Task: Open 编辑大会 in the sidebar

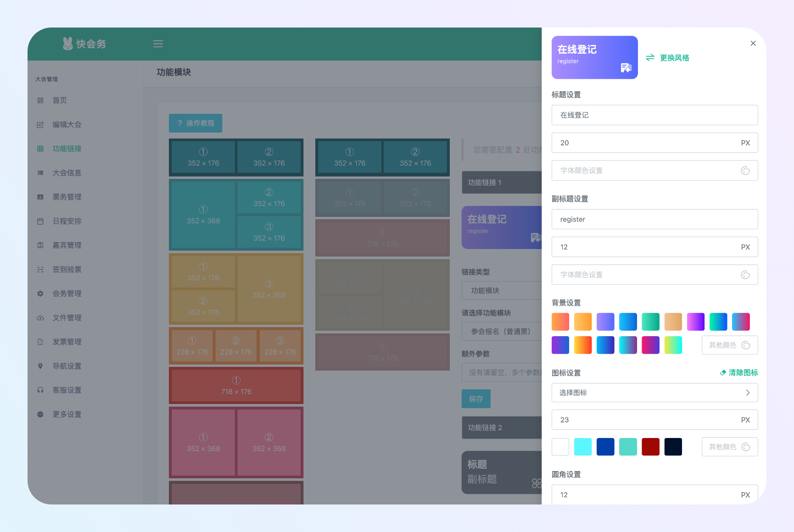Action: tap(67, 125)
